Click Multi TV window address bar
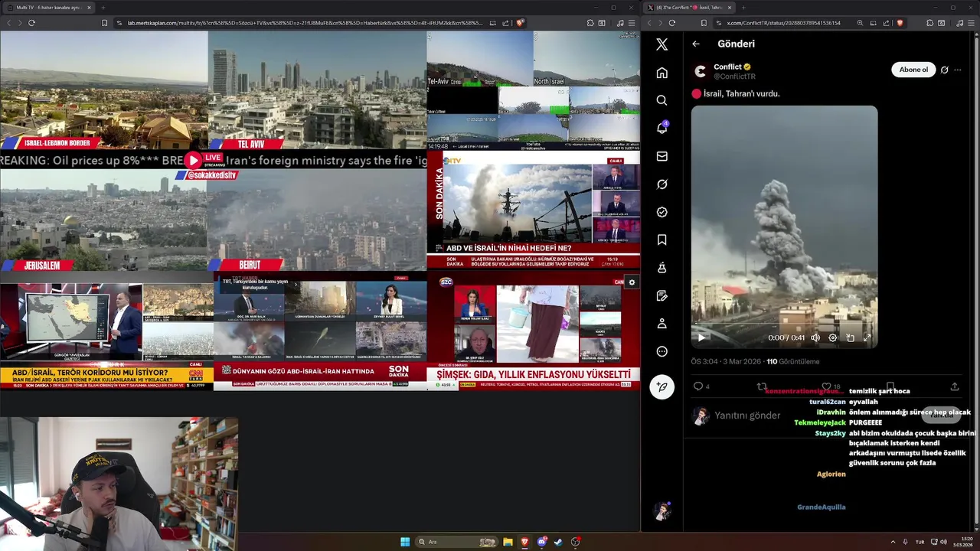 (305, 23)
